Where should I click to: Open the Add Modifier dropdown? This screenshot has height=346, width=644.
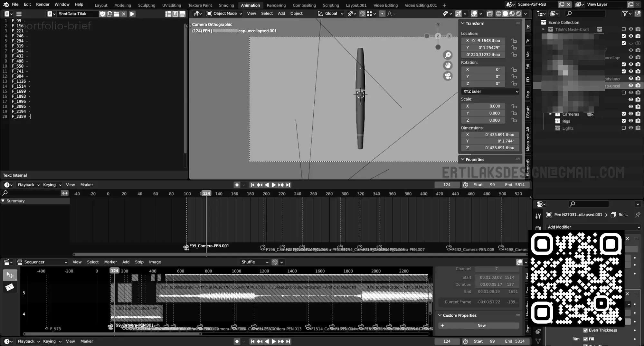pos(593,227)
